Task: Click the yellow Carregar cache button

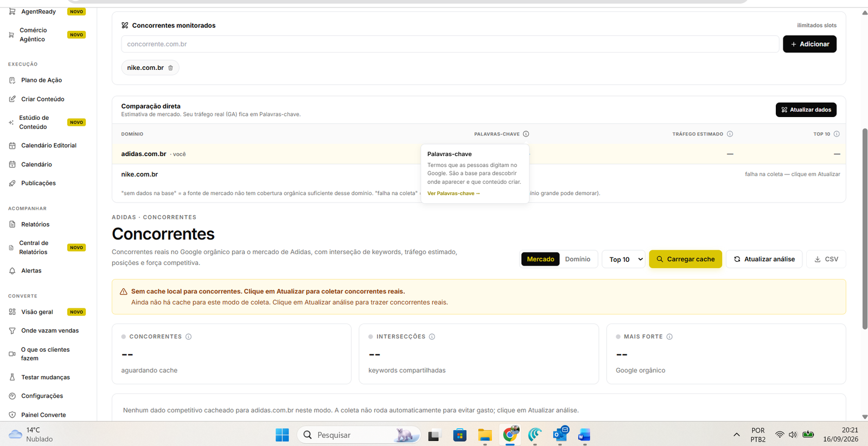Action: click(x=685, y=259)
